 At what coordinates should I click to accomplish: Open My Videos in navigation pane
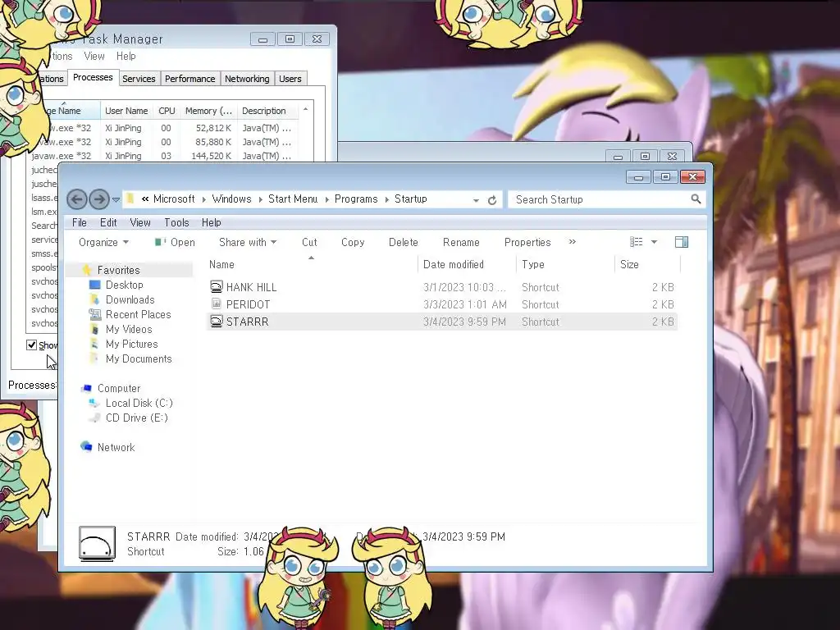point(129,329)
